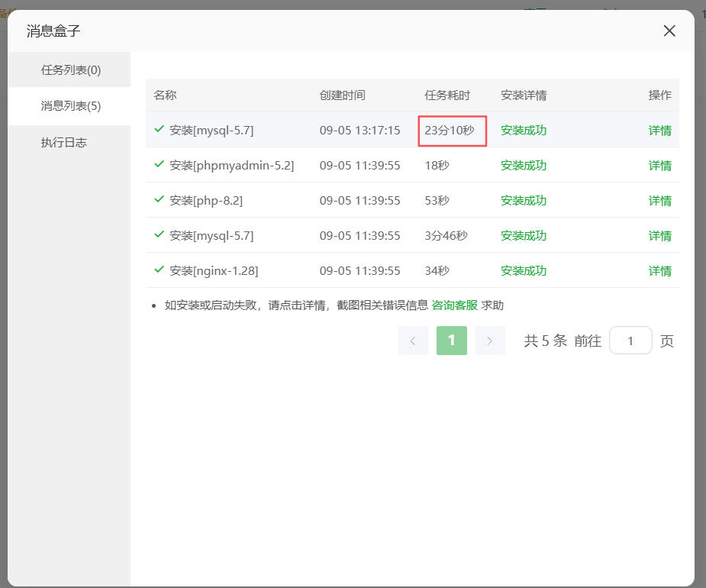Viewport: 706px width, 588px height.
Task: Click 创建时间 column header
Action: [342, 95]
